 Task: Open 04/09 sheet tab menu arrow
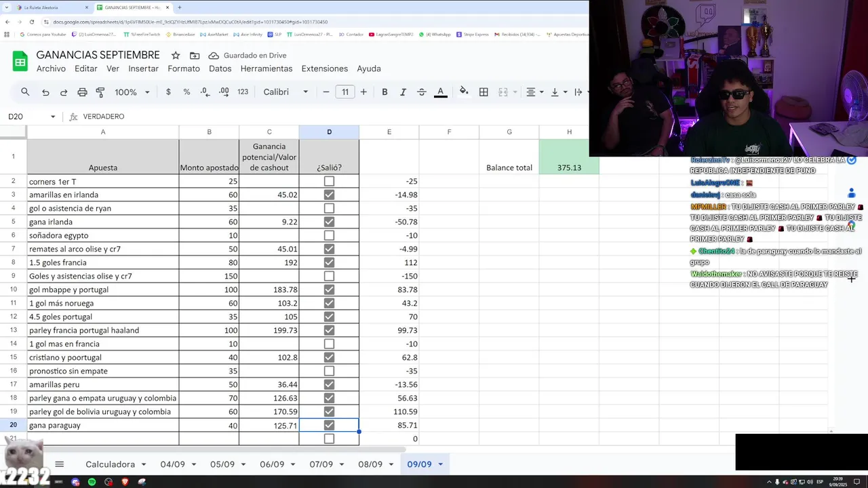coord(194,464)
